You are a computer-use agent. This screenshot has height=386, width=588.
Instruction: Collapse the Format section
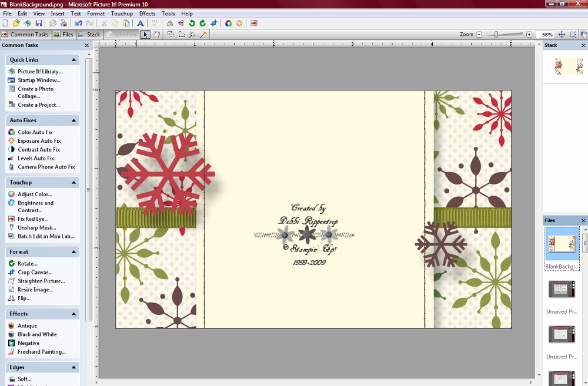tap(73, 252)
